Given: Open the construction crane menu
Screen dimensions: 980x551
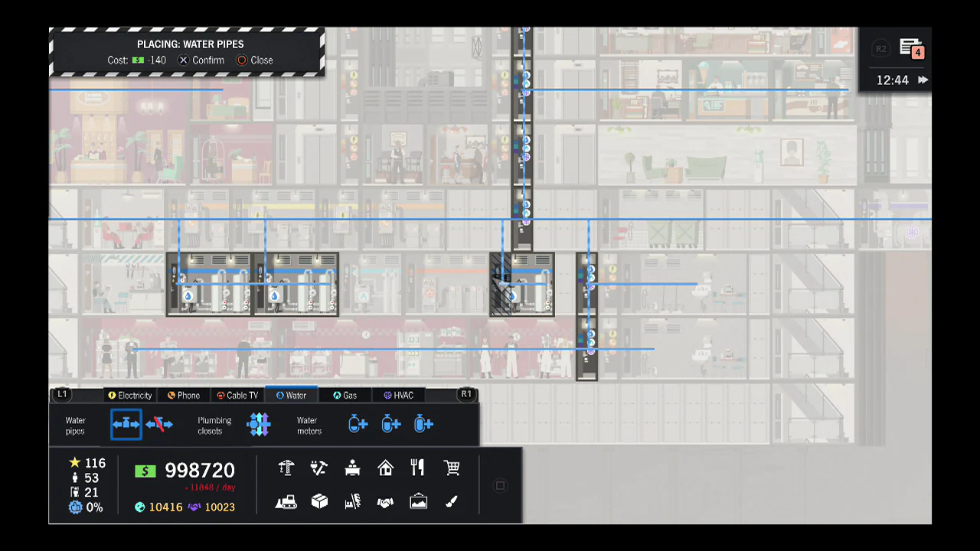Looking at the screenshot, I should (286, 468).
